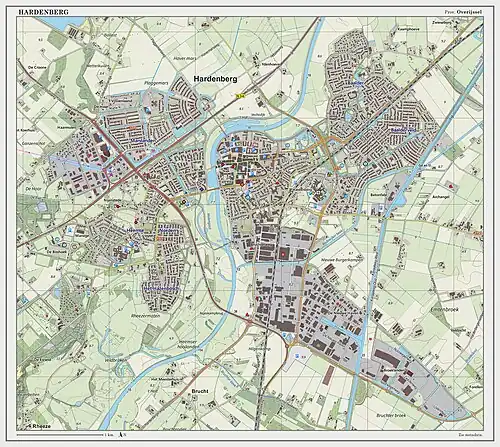Click the Nieuwe Burgerkamp area label

click(337, 259)
